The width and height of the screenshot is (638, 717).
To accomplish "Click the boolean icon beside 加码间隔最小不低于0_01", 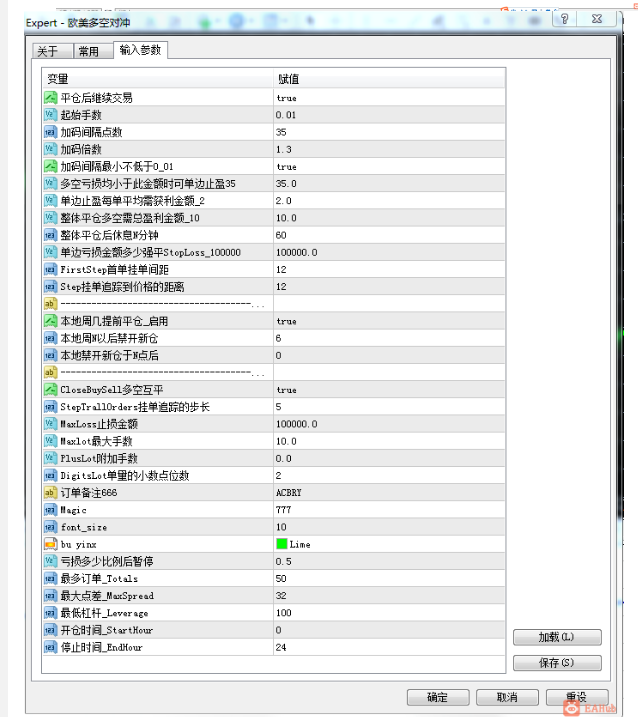I will [50, 166].
